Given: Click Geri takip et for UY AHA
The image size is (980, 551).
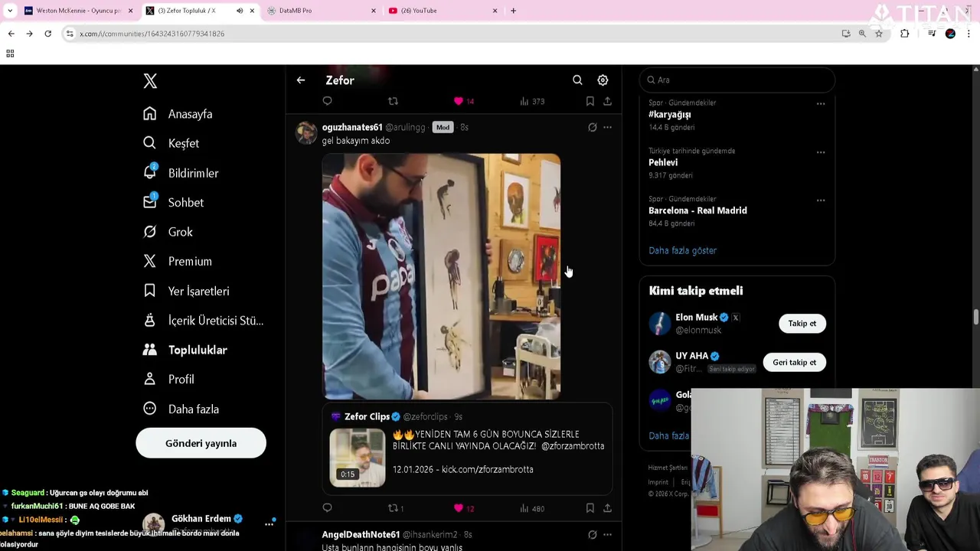Looking at the screenshot, I should click(x=794, y=363).
